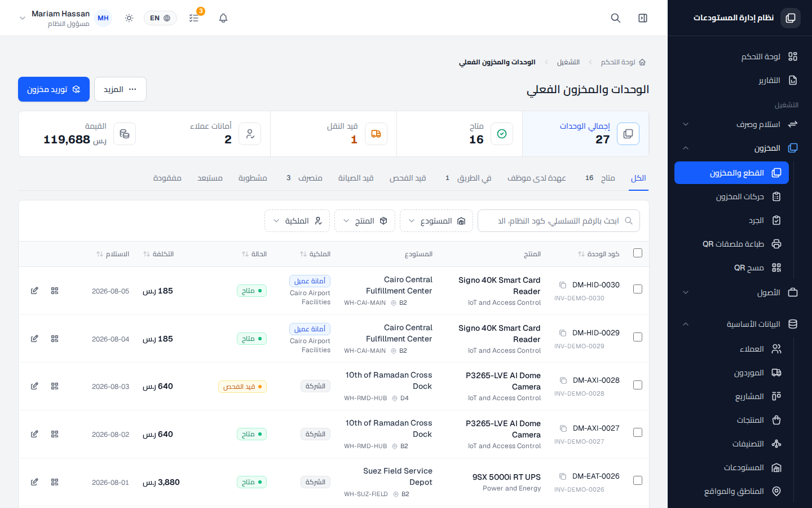Image resolution: width=812 pixels, height=508 pixels.
Task: Open the مسح QR scan icon
Action: 776,268
